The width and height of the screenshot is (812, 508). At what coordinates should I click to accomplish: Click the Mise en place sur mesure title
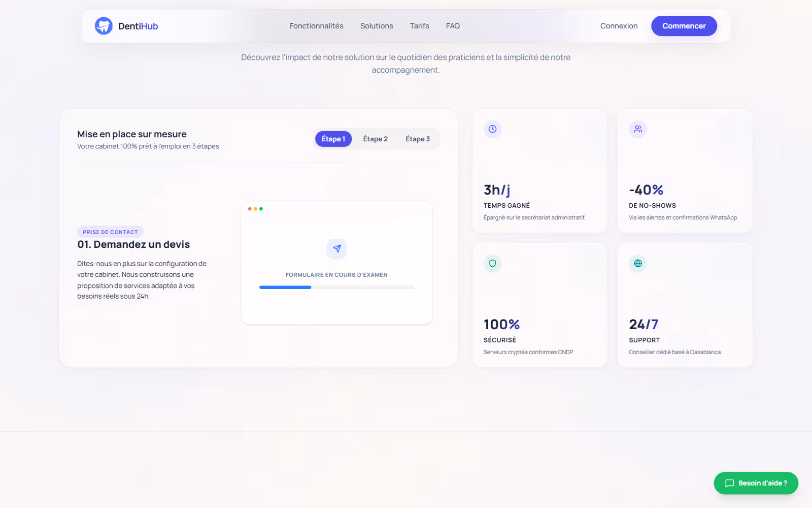click(132, 134)
